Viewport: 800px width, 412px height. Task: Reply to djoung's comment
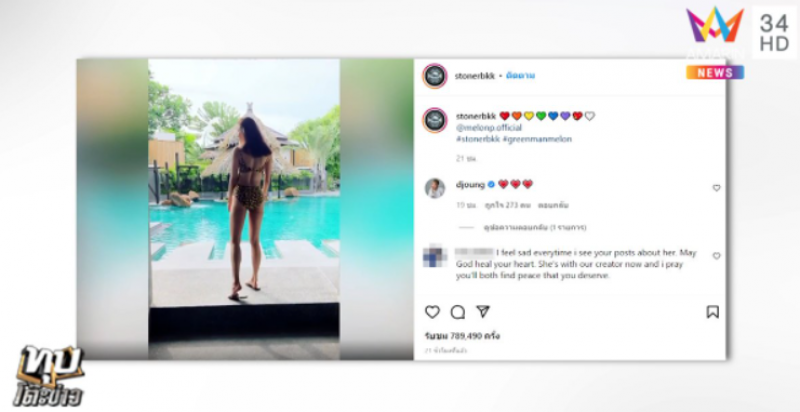553,205
